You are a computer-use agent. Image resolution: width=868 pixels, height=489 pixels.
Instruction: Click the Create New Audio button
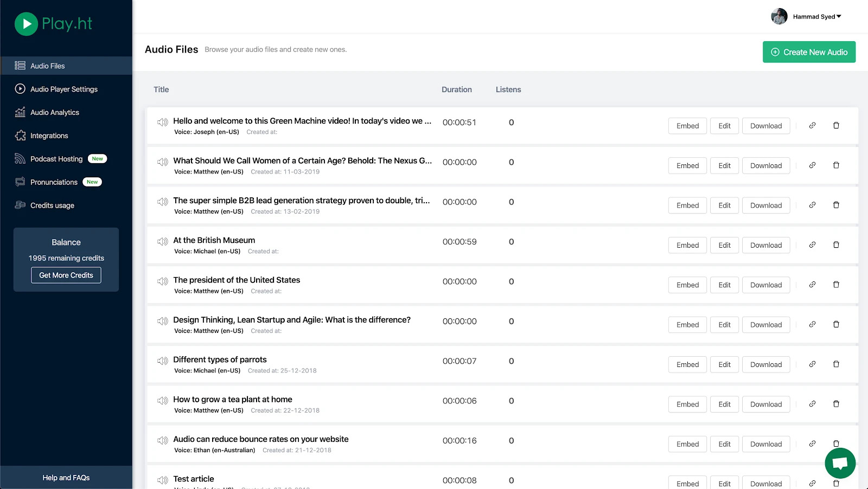click(809, 52)
